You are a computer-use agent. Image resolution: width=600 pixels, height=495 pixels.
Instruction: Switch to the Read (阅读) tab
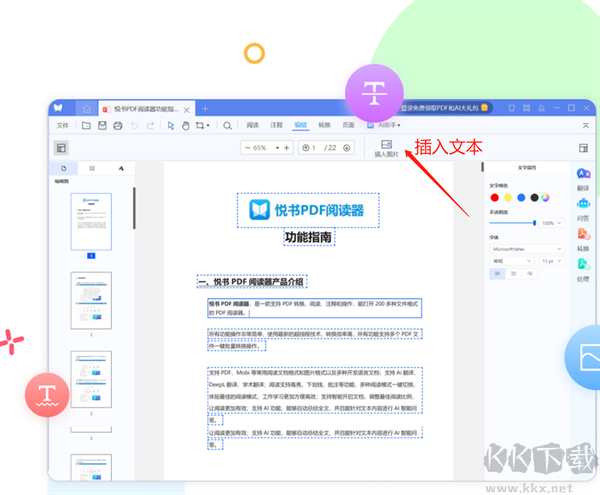coord(253,125)
